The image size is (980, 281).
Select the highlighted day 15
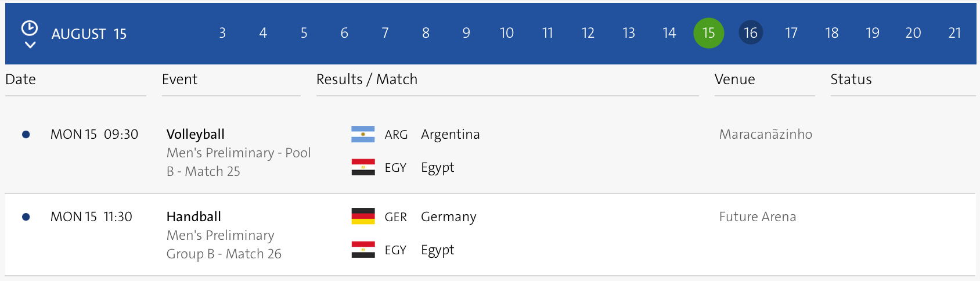pos(708,33)
